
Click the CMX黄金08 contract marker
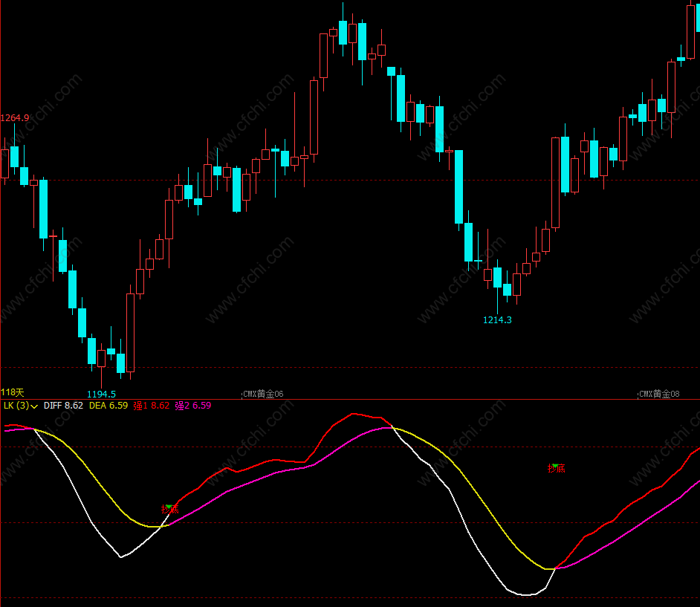[659, 394]
